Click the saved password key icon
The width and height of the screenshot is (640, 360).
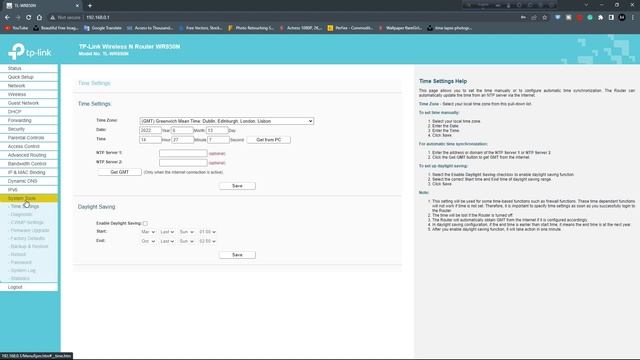(x=523, y=18)
